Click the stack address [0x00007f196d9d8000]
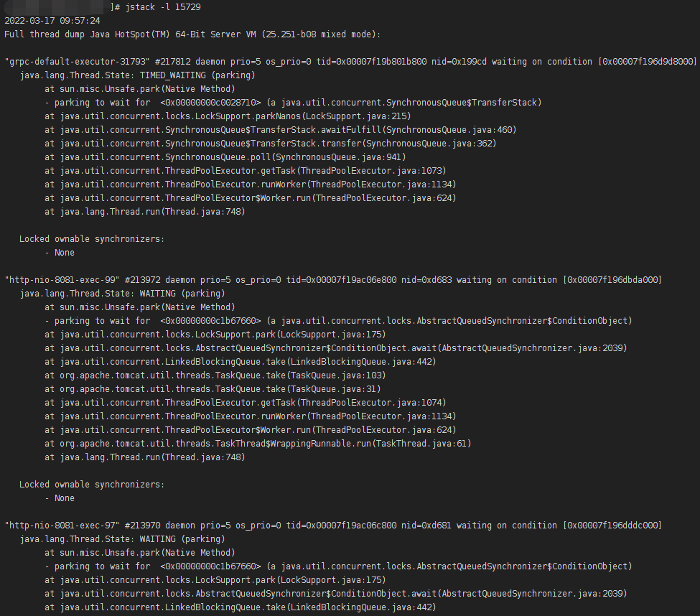Image resolution: width=700 pixels, height=616 pixels. pyautogui.click(x=647, y=62)
